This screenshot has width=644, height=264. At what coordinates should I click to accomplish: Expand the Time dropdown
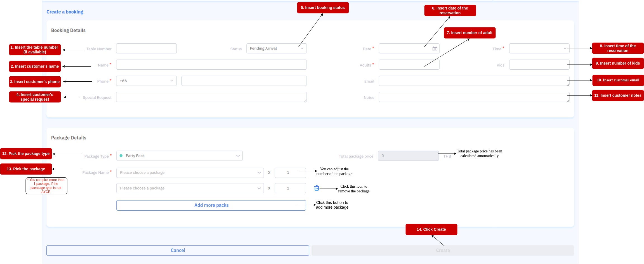coord(539,48)
